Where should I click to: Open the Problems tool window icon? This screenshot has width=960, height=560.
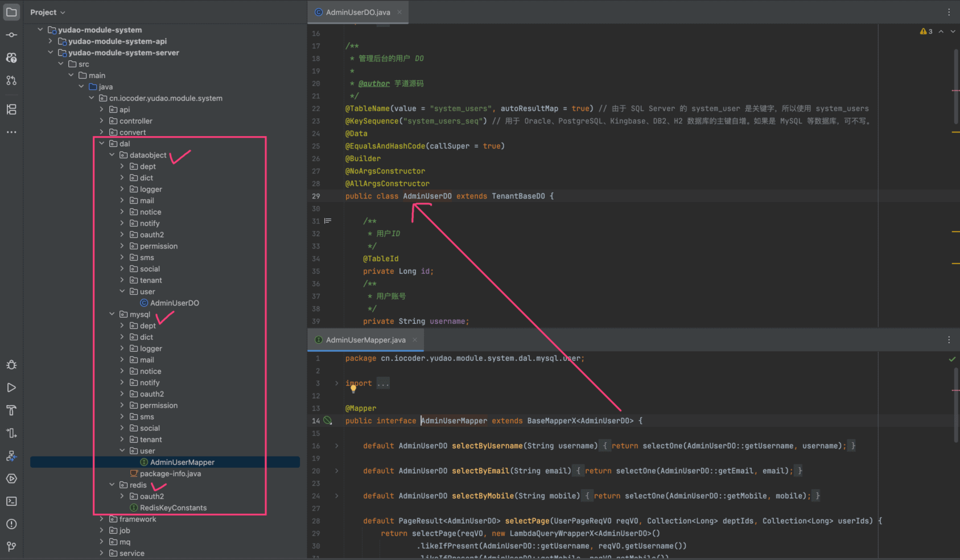[x=11, y=524]
